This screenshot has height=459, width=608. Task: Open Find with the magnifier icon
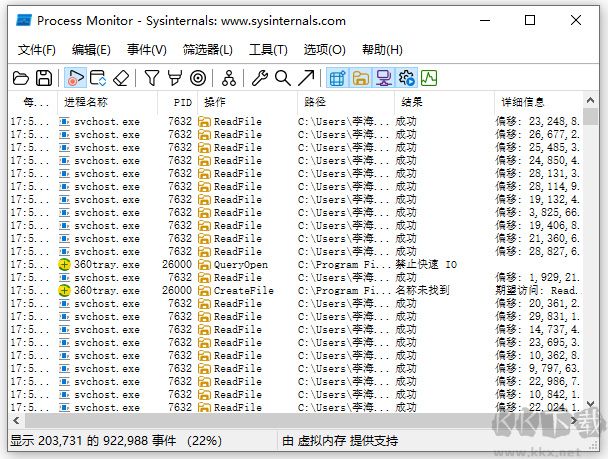[283, 78]
